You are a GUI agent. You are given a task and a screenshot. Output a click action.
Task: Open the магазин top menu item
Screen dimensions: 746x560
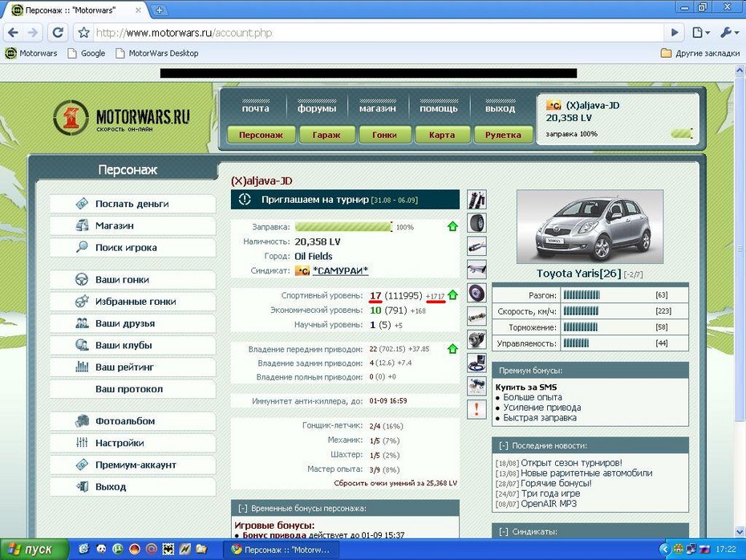click(x=377, y=108)
